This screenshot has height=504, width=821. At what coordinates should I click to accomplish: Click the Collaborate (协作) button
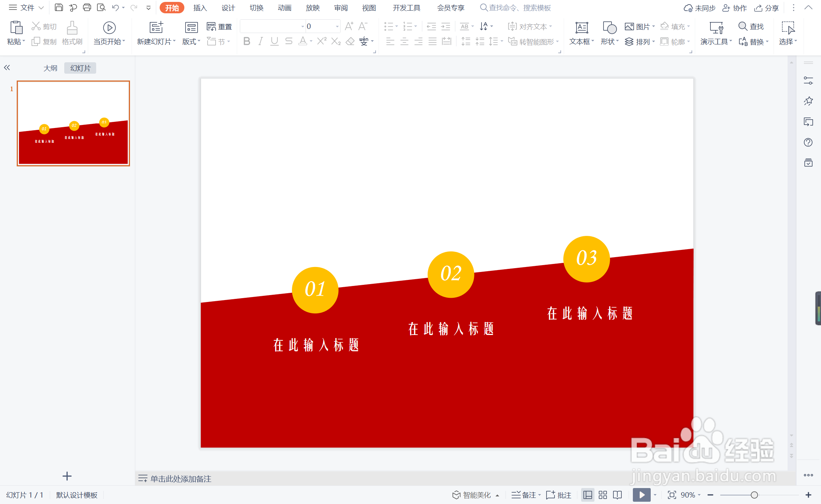[x=735, y=8]
